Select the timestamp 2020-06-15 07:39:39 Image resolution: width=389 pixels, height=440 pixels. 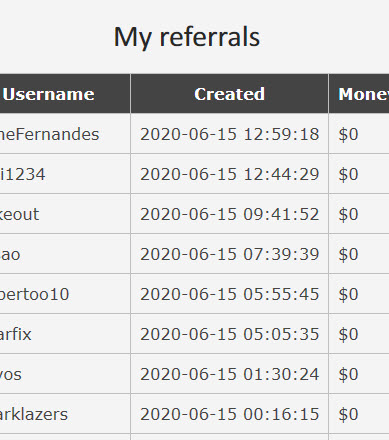pyautogui.click(x=230, y=254)
